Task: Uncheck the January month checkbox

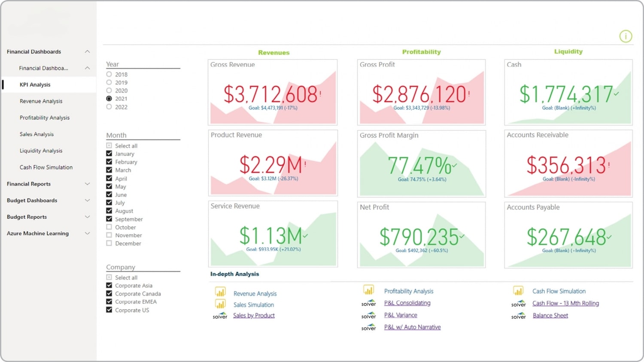Action: pos(109,154)
